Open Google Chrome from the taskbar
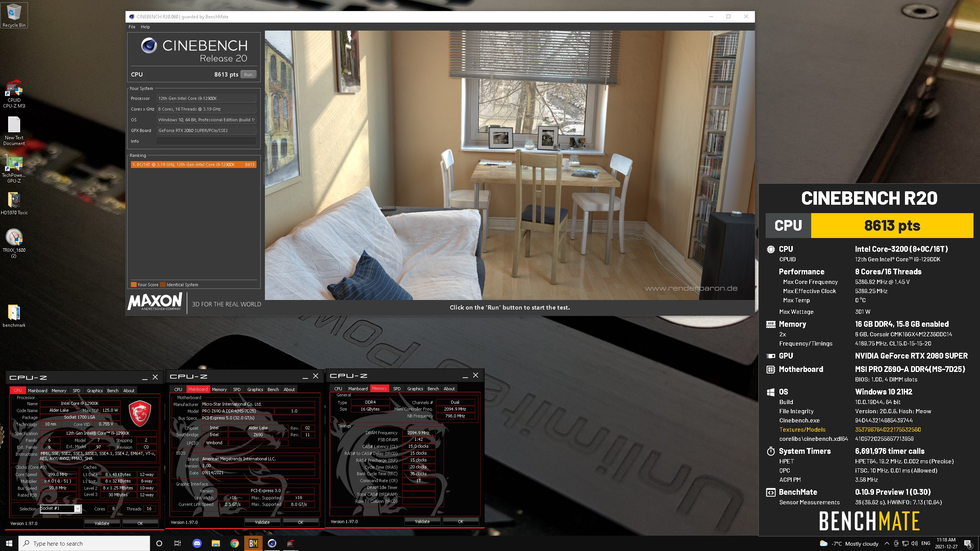 (x=234, y=543)
